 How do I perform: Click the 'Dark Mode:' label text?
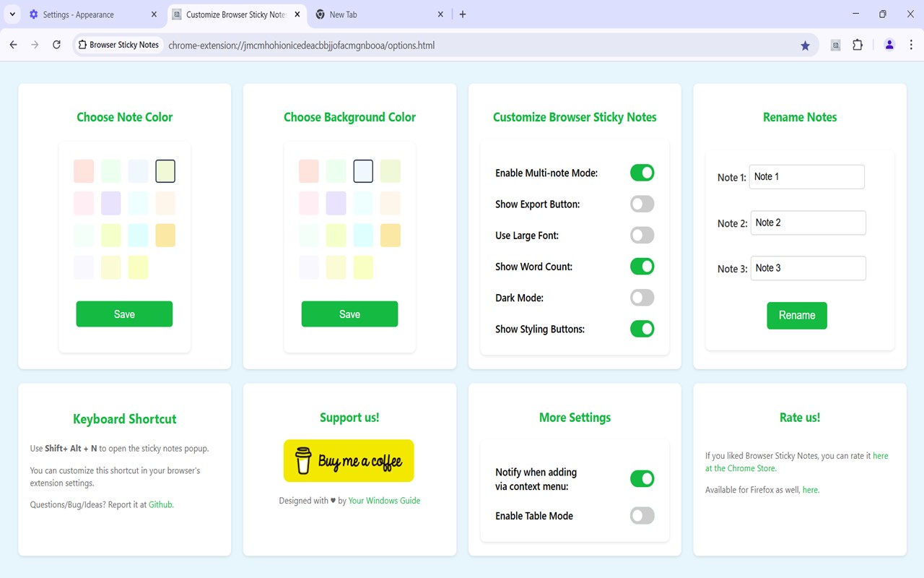tap(519, 298)
